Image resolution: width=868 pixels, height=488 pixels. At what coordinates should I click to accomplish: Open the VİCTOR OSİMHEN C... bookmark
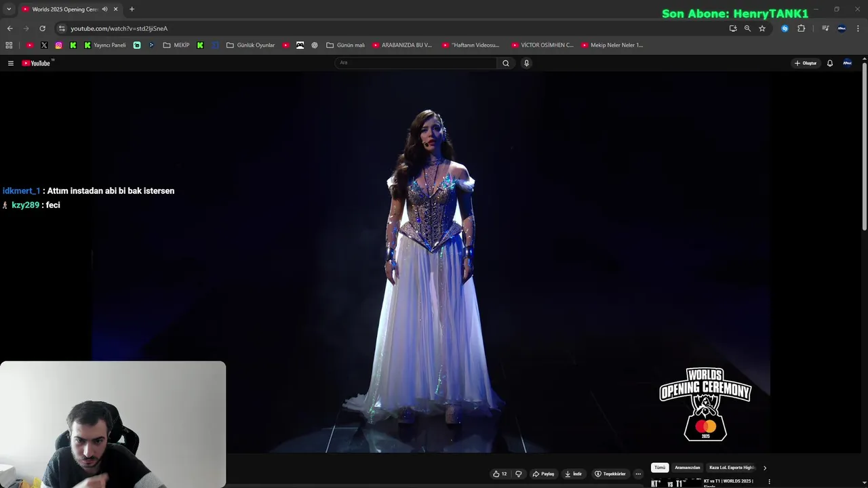[542, 45]
